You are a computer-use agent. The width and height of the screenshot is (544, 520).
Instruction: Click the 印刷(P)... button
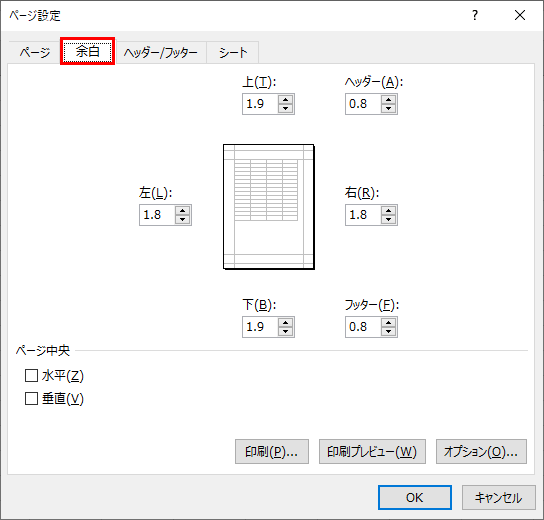(x=272, y=452)
